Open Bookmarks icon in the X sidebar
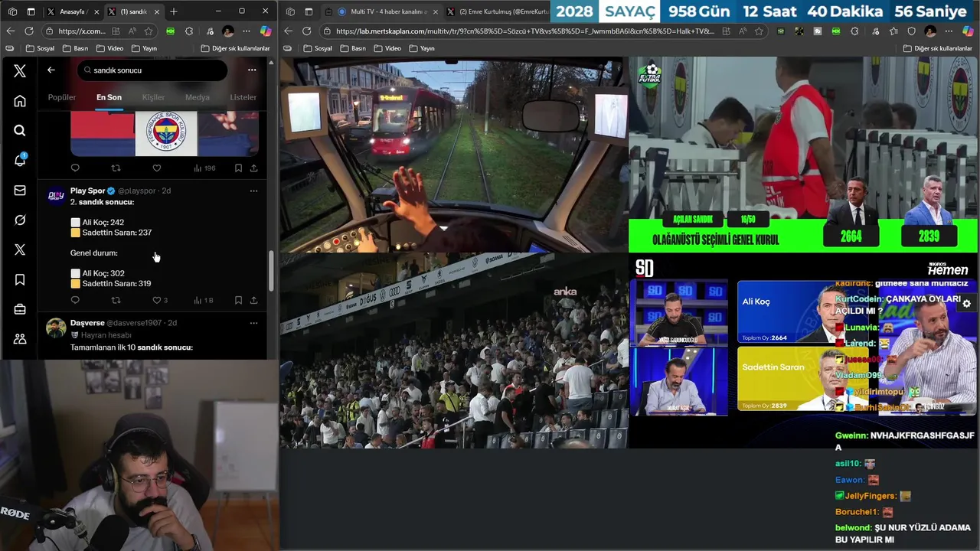 (x=20, y=280)
